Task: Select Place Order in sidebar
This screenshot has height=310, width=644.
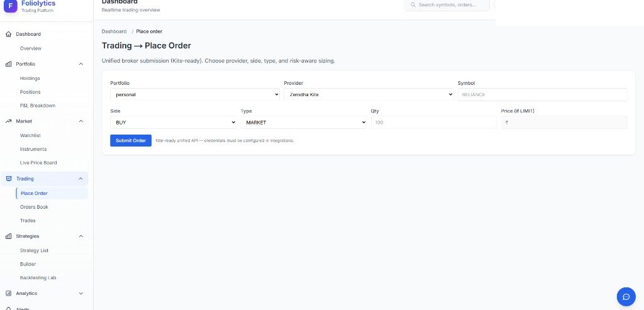Action: pos(52,193)
